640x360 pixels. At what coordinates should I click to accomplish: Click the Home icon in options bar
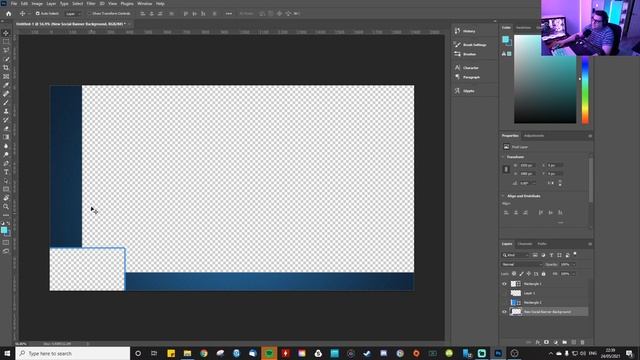click(9, 13)
